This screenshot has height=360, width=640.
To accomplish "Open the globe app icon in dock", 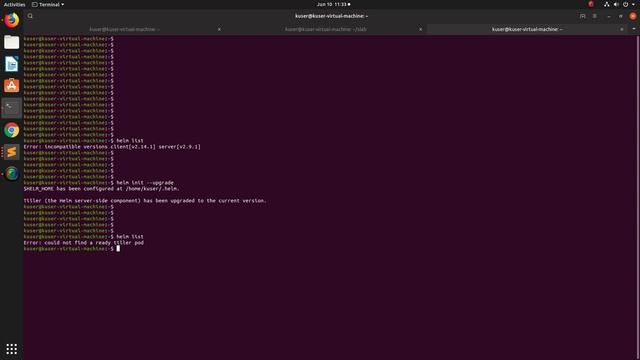I will [x=11, y=174].
